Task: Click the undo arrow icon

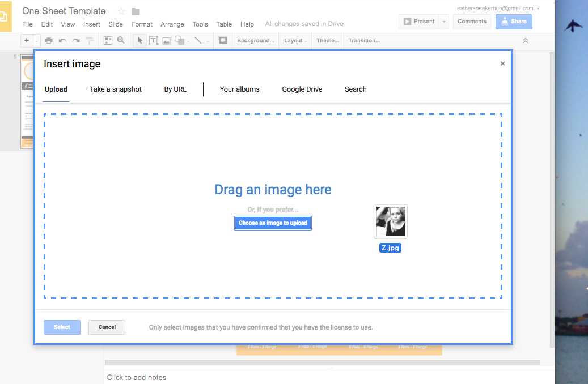Action: pos(62,40)
